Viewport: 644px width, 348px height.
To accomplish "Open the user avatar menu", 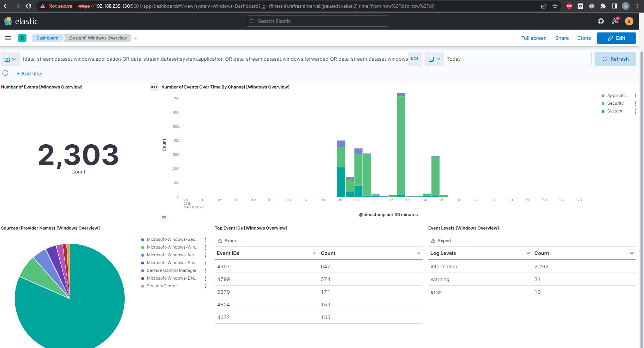I will tap(629, 21).
